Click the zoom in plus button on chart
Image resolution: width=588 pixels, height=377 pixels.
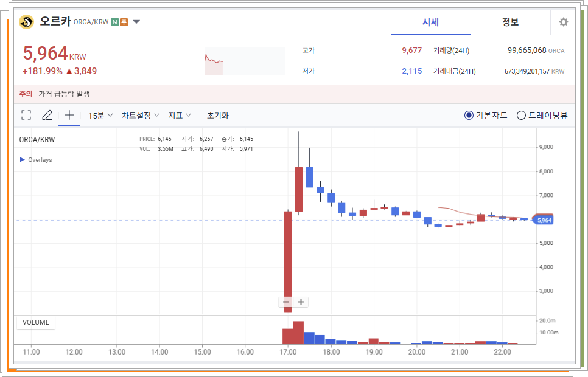[x=300, y=302]
